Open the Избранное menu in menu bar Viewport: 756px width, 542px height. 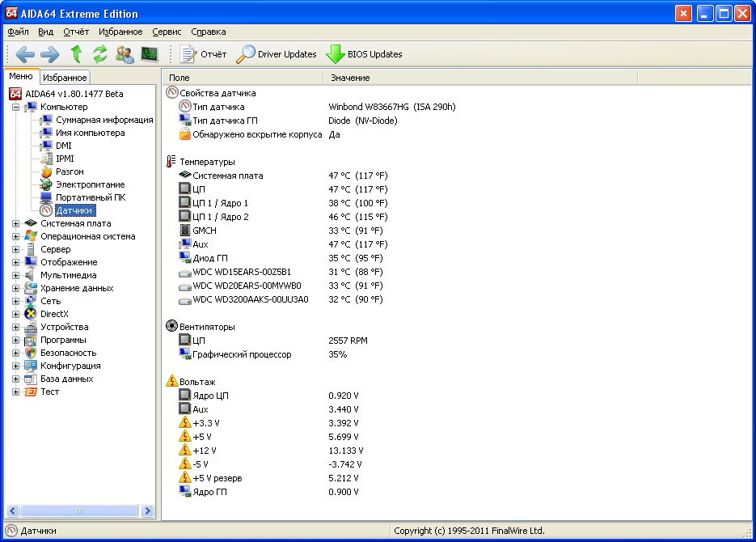tap(120, 32)
